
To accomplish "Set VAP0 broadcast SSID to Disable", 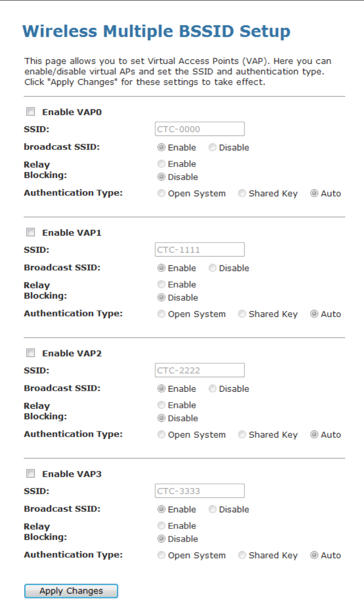I will point(213,148).
